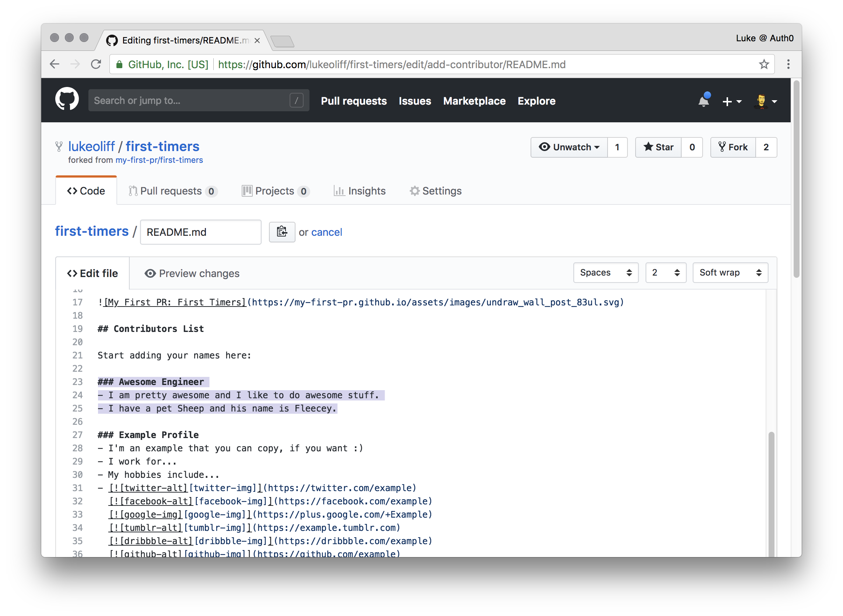Open the Soft wrap dropdown menu

pyautogui.click(x=728, y=272)
